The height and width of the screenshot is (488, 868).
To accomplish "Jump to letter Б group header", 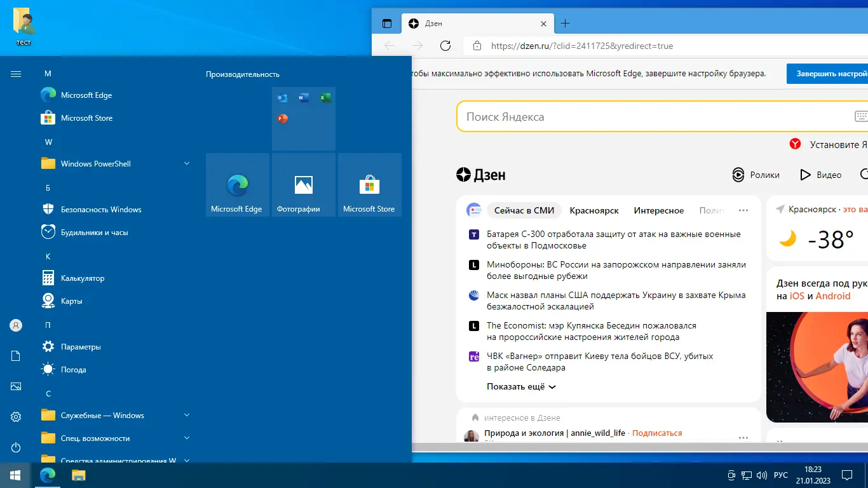I will (x=48, y=188).
